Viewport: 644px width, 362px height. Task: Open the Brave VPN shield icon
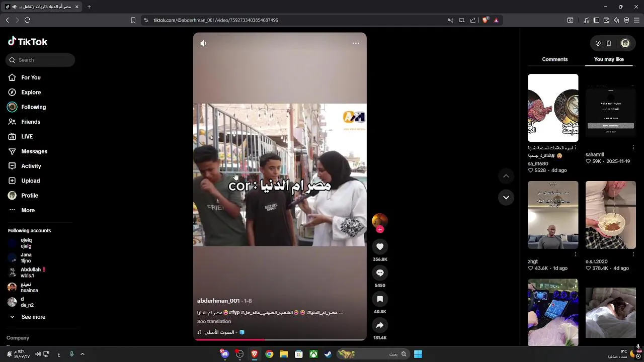(x=626, y=20)
